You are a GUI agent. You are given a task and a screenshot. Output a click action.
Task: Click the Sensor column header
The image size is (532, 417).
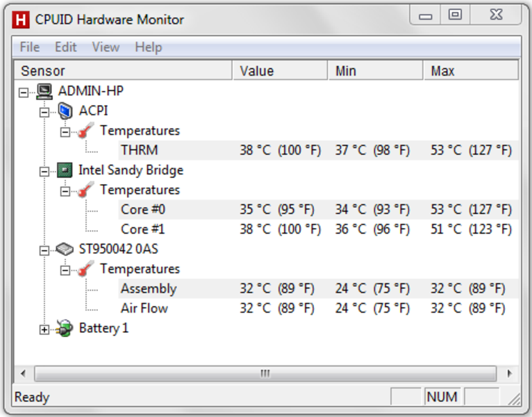click(x=124, y=71)
